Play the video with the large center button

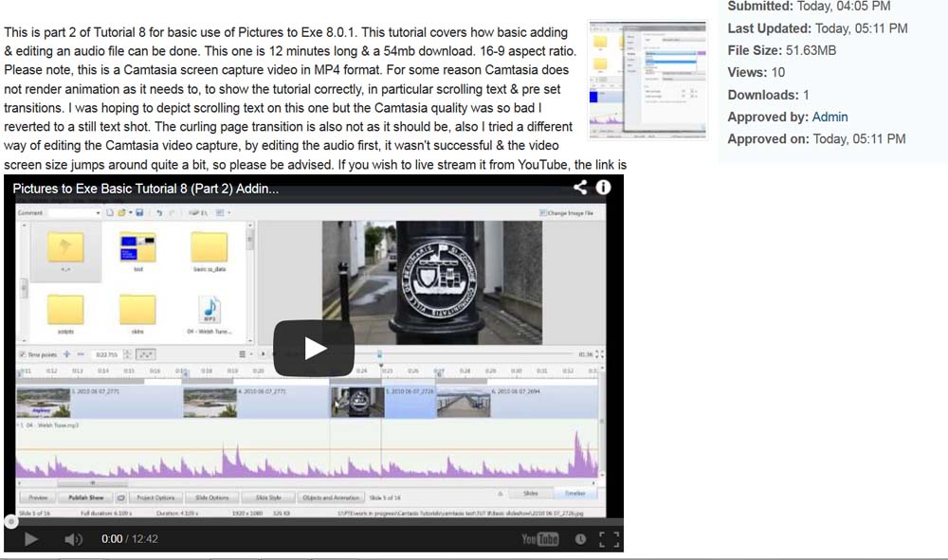pos(314,348)
